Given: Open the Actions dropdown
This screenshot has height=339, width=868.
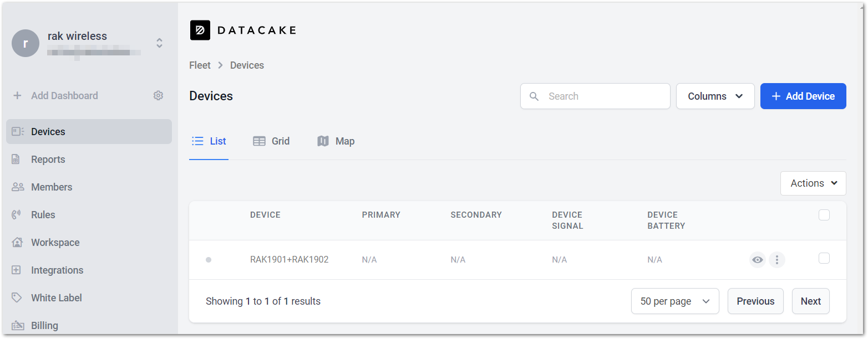Looking at the screenshot, I should [813, 183].
